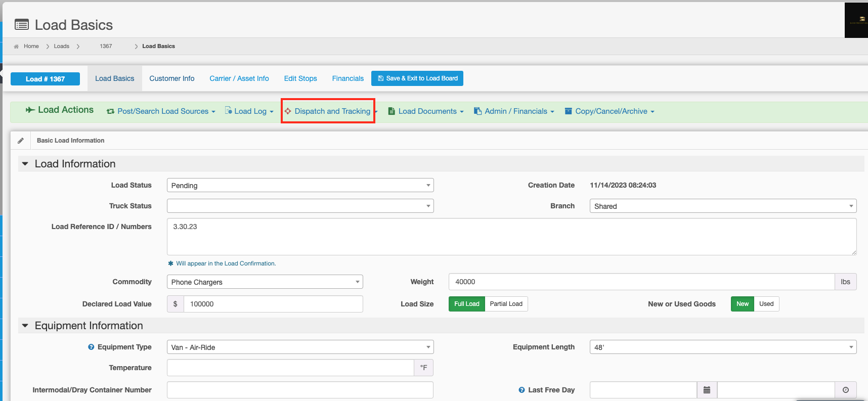
Task: Click the company logo in top corner
Action: tap(857, 20)
